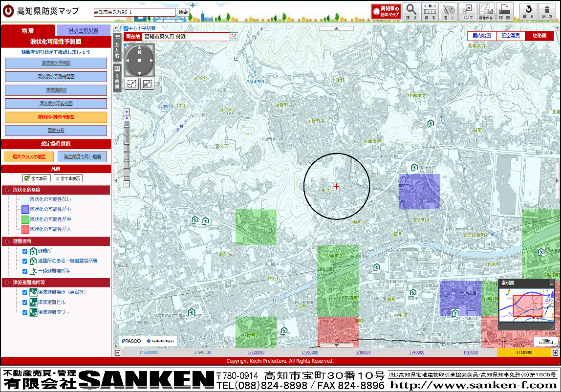Select the 測る measure tool

pyautogui.click(x=430, y=11)
